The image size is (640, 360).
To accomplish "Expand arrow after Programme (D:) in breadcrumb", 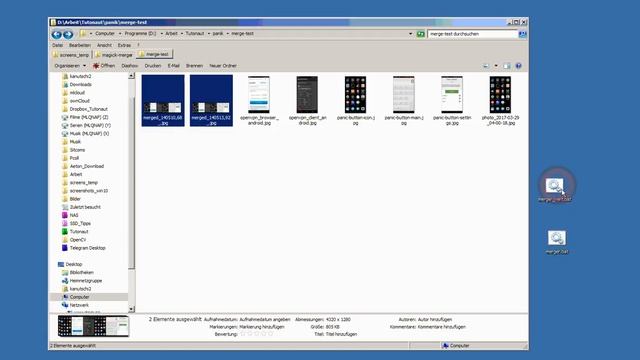I will [x=161, y=33].
